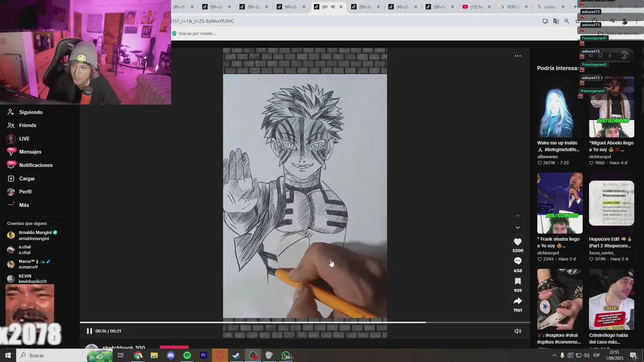644x362 pixels.
Task: Open Mensajes in sidebar
Action: [x=30, y=152]
